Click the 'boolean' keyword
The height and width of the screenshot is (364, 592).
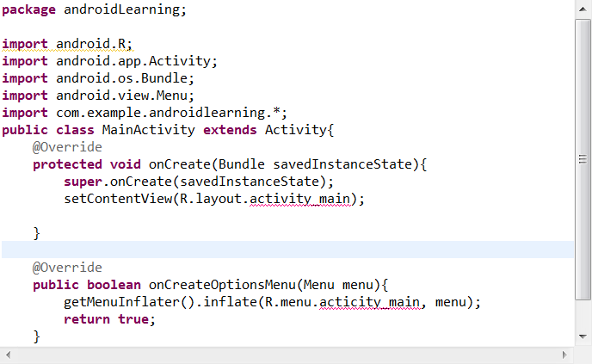point(114,285)
